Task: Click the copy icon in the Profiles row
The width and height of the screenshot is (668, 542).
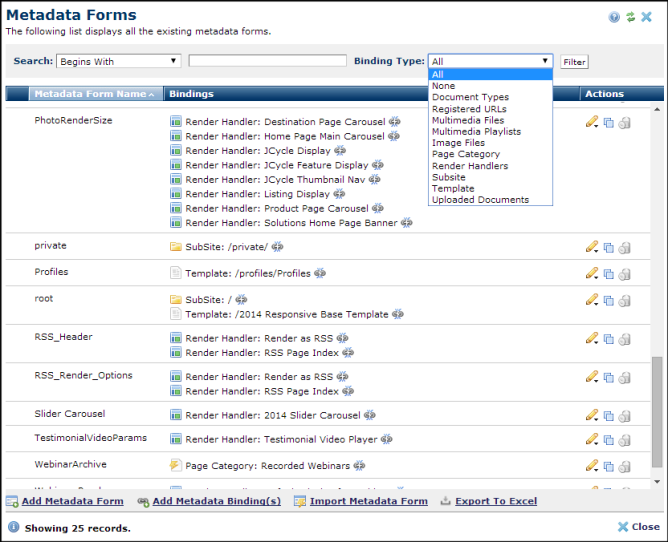Action: 608,274
